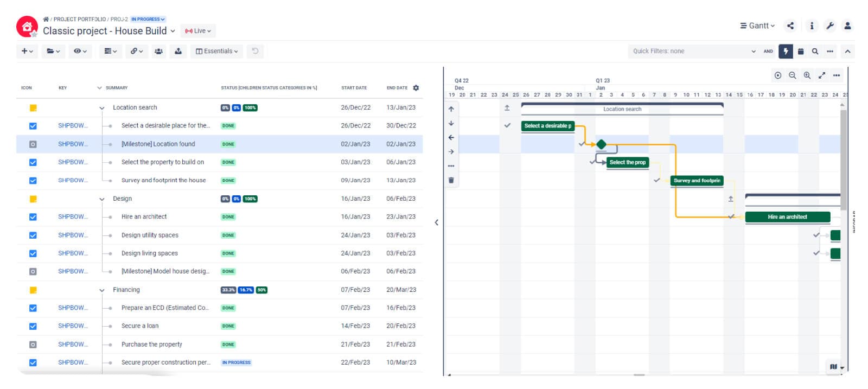The image size is (868, 389).
Task: Click the Select a desirable p Gantt bar
Action: point(547,126)
